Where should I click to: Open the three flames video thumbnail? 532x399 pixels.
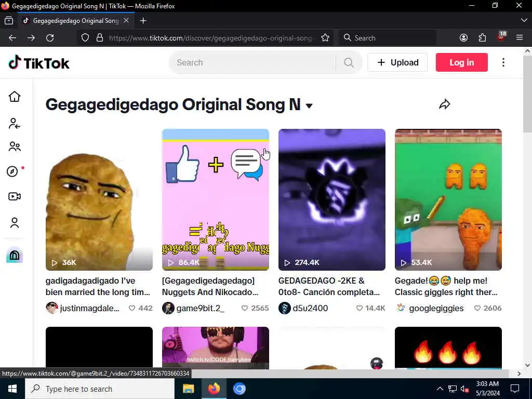tap(448, 348)
